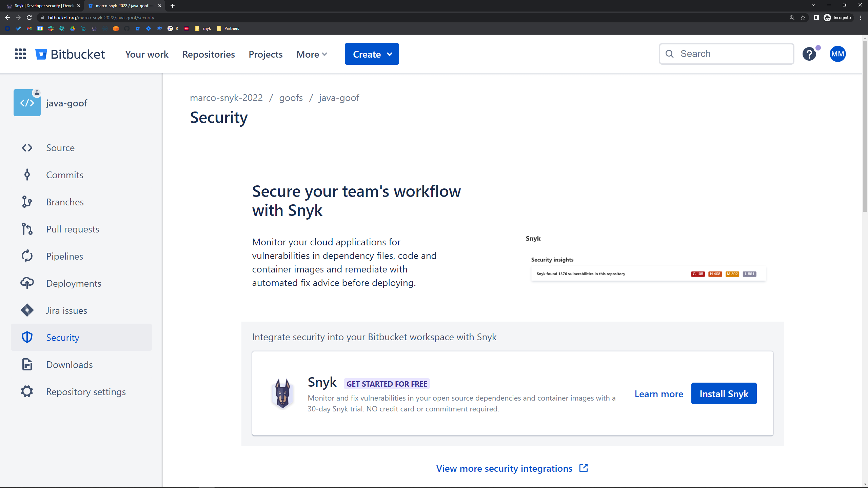Click the browser address bar URL
This screenshot has height=488, width=868.
pyautogui.click(x=101, y=18)
